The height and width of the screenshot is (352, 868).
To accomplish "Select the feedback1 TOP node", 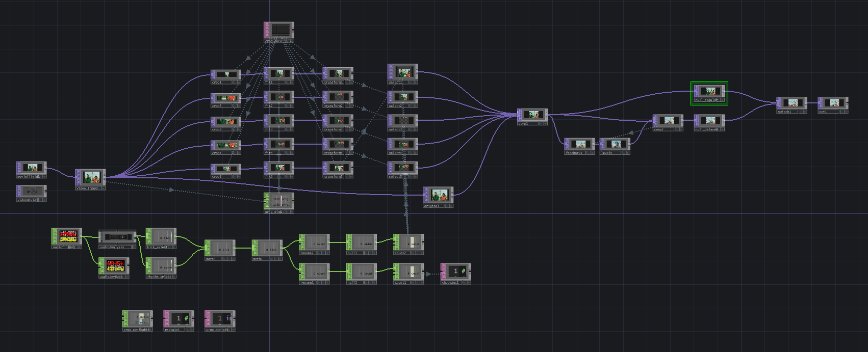I will click(580, 144).
